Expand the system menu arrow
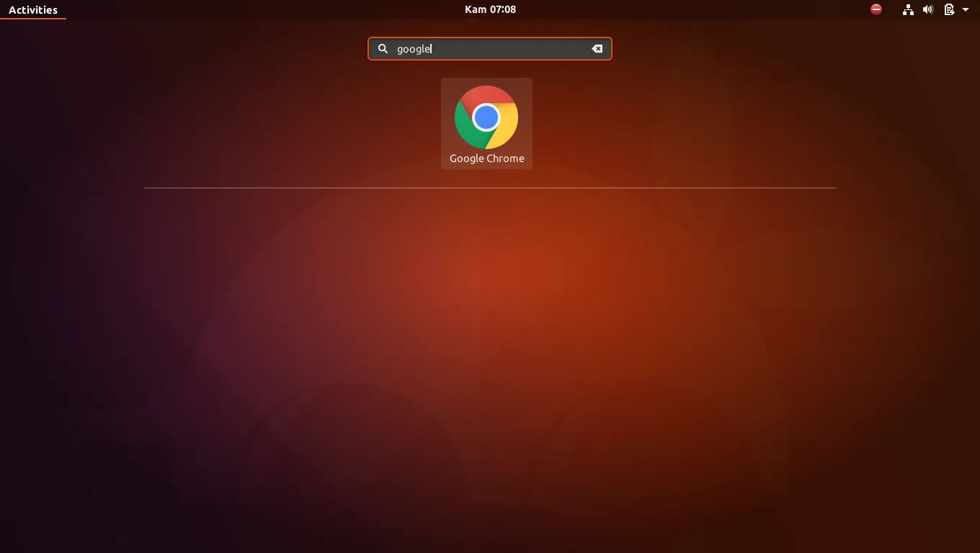This screenshot has width=980, height=553. tap(966, 10)
